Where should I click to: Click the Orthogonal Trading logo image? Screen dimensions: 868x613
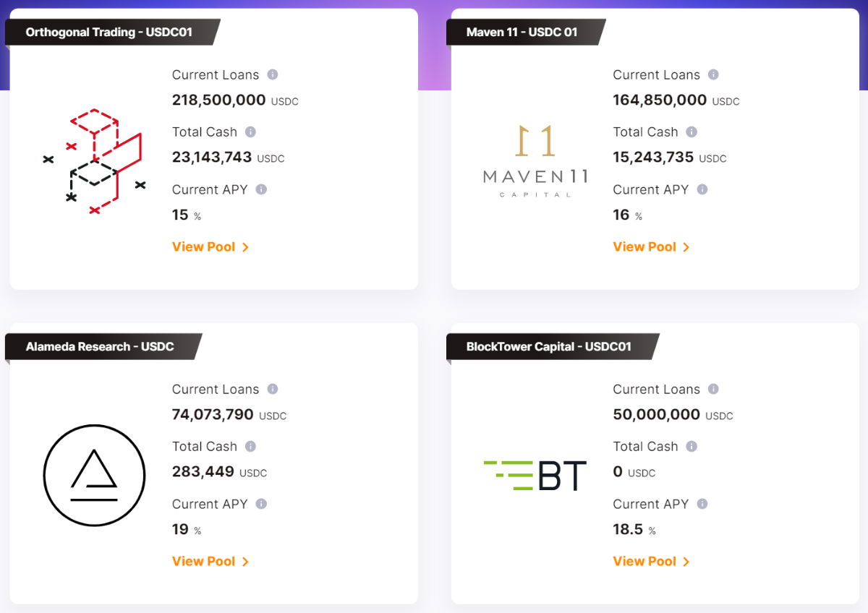94,162
